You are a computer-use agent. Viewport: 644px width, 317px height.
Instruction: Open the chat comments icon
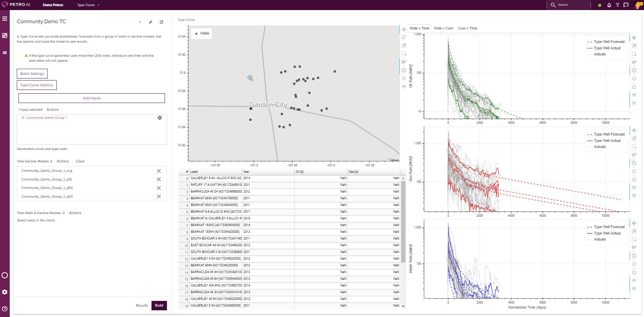click(x=626, y=5)
